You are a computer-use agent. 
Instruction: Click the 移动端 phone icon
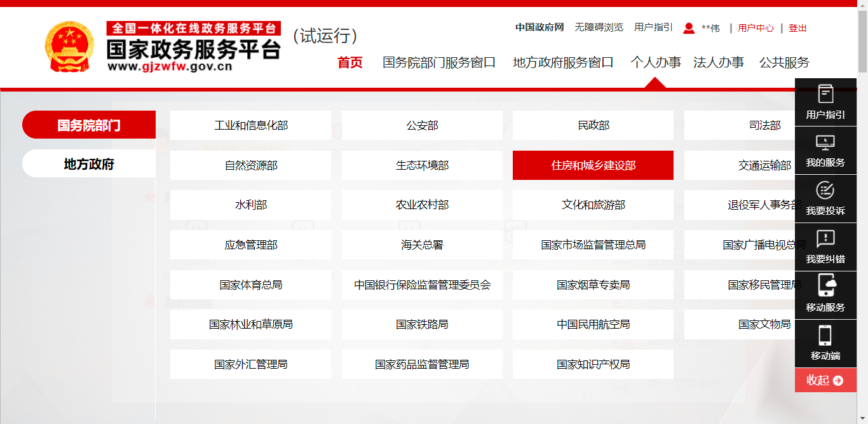pos(825,335)
